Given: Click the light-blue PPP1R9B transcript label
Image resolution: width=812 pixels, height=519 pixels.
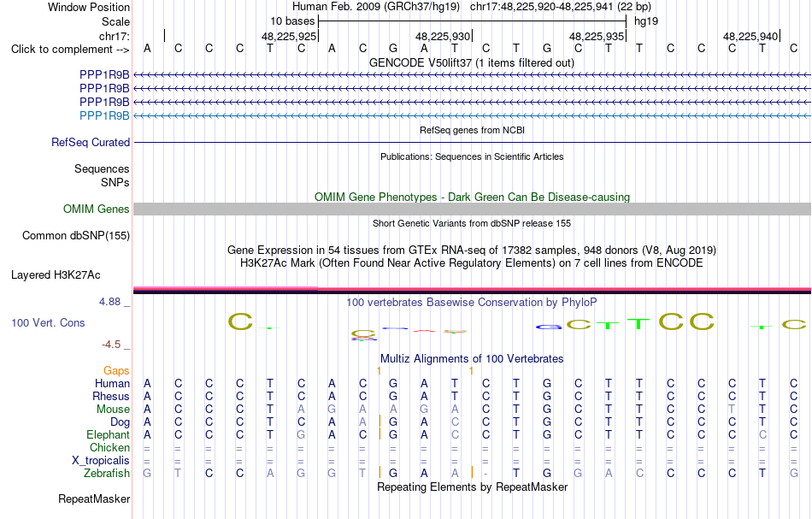Looking at the screenshot, I should pyautogui.click(x=104, y=115).
